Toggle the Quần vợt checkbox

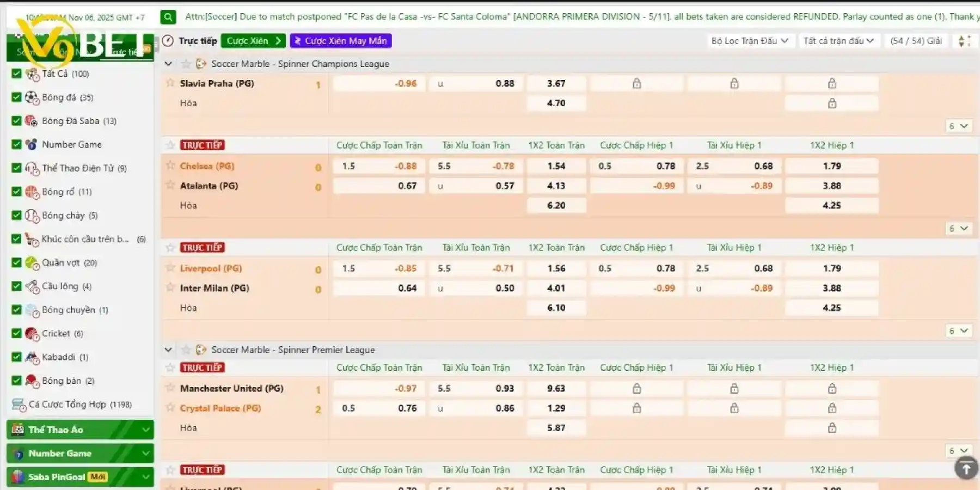pyautogui.click(x=16, y=262)
